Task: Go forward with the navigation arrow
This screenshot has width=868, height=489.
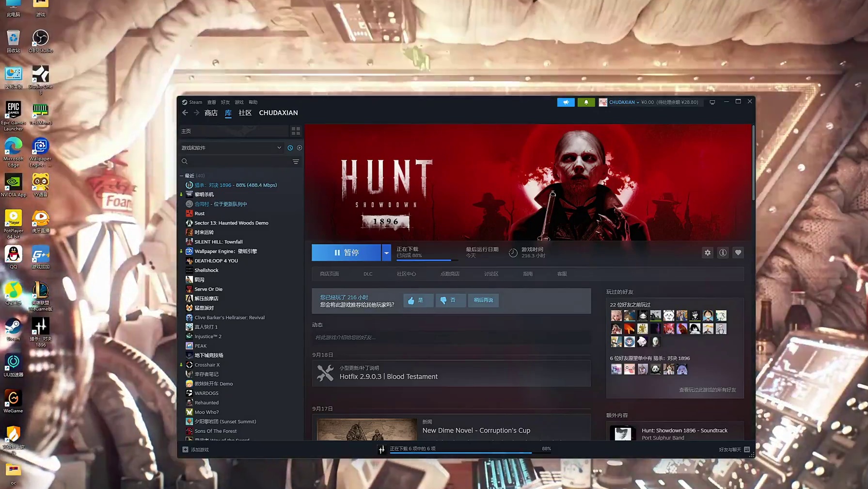Action: (x=196, y=113)
